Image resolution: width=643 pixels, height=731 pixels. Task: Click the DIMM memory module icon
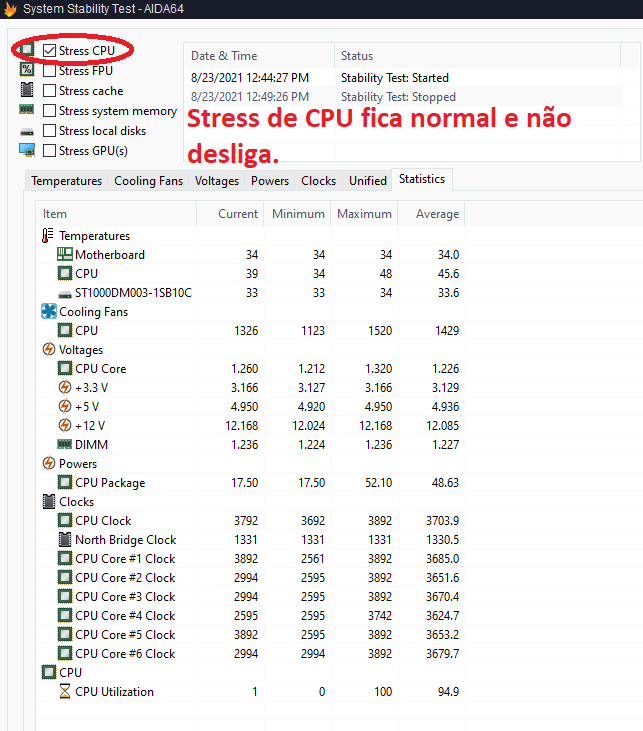click(64, 444)
